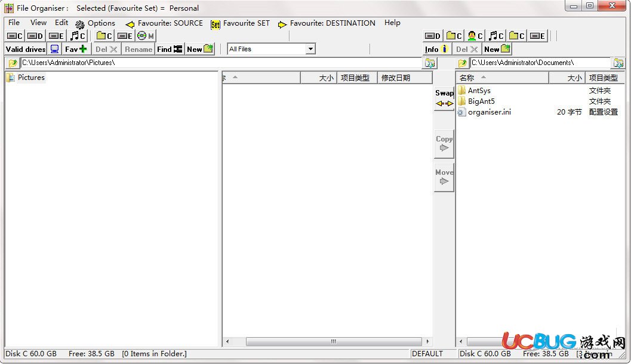631x364 pixels.
Task: Open the File menu
Action: (14, 23)
